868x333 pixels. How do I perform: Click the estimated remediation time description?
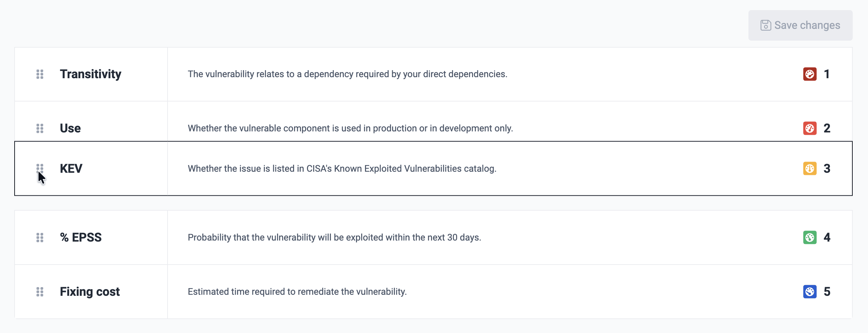click(297, 292)
